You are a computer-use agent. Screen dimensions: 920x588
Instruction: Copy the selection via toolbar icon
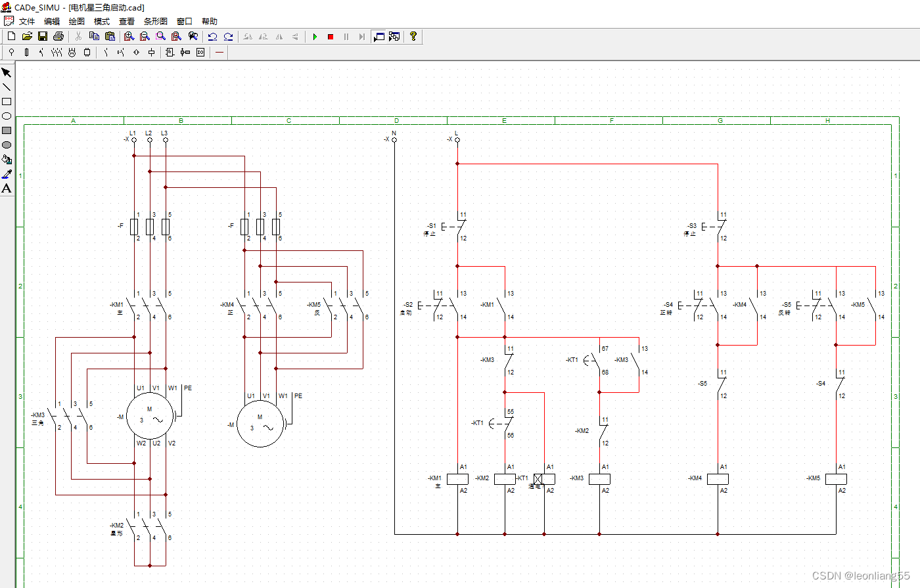[94, 36]
